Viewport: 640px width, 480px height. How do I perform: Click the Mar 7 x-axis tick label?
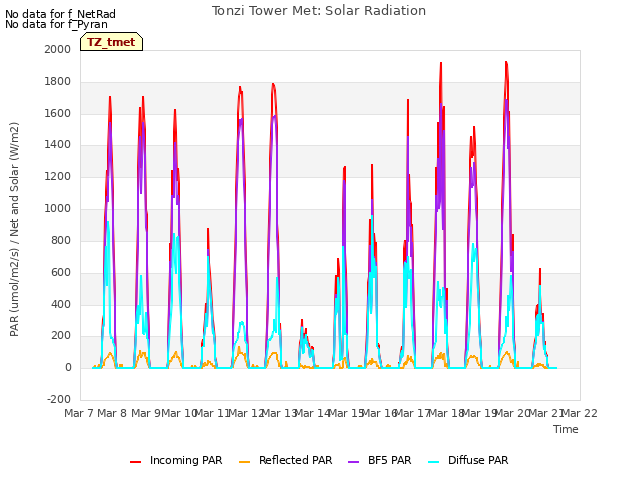point(79,413)
